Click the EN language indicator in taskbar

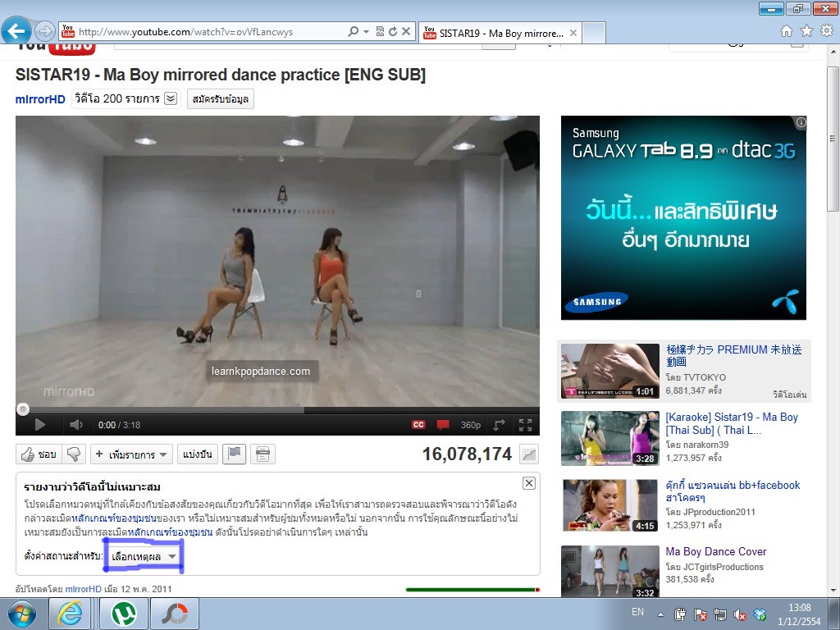point(637,612)
